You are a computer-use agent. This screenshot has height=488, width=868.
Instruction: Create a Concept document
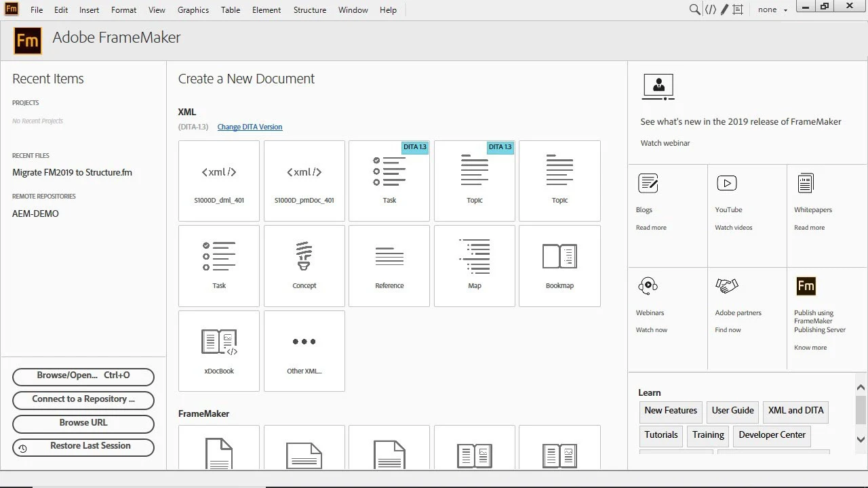(304, 266)
